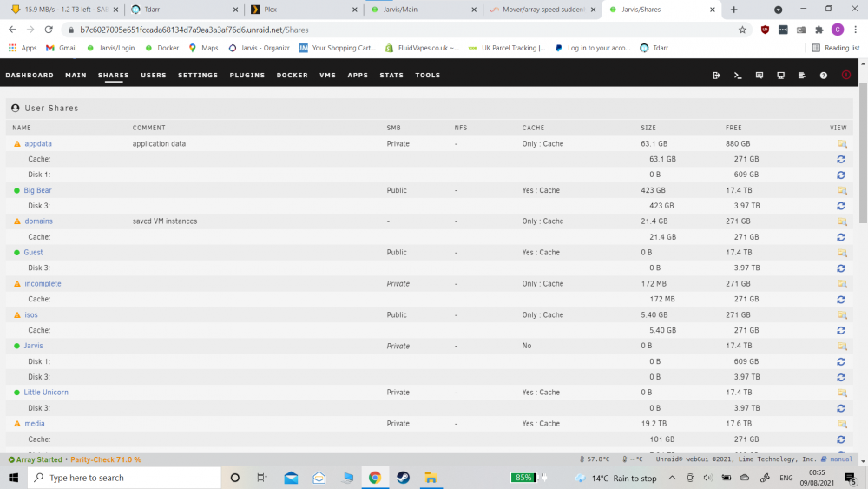Open the media share link
This screenshot has width=868, height=489.
pyautogui.click(x=35, y=424)
